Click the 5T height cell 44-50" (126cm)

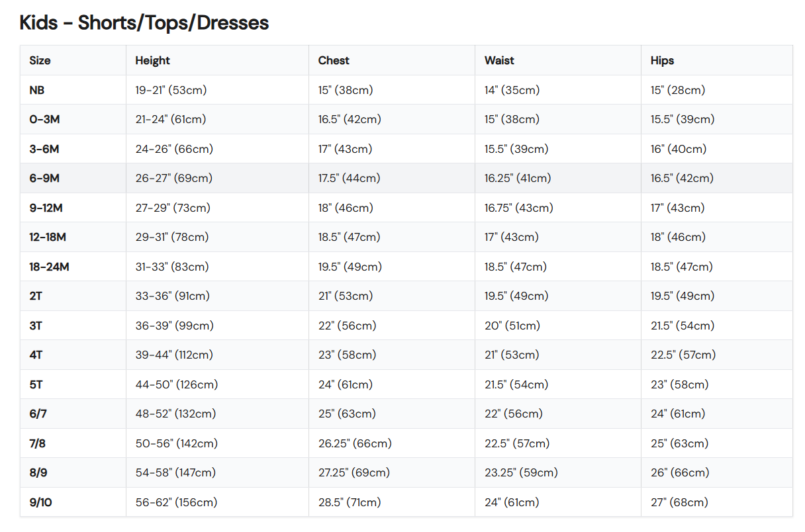tap(176, 384)
